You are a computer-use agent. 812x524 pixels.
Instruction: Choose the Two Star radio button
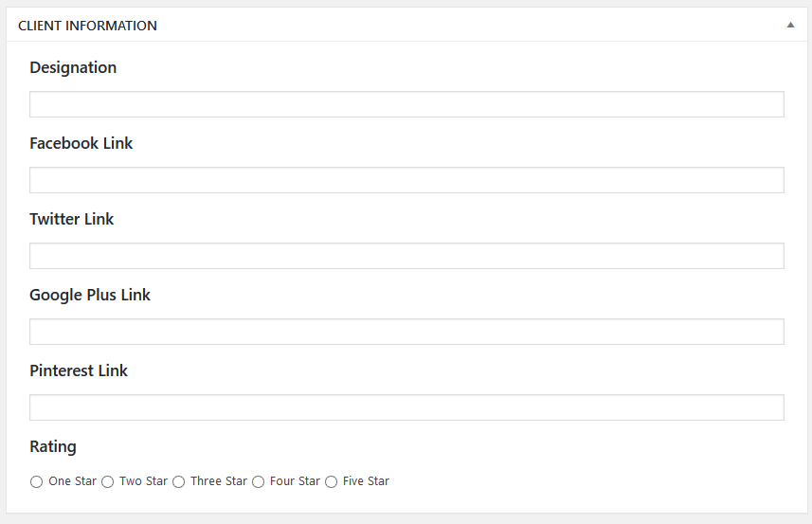[108, 482]
